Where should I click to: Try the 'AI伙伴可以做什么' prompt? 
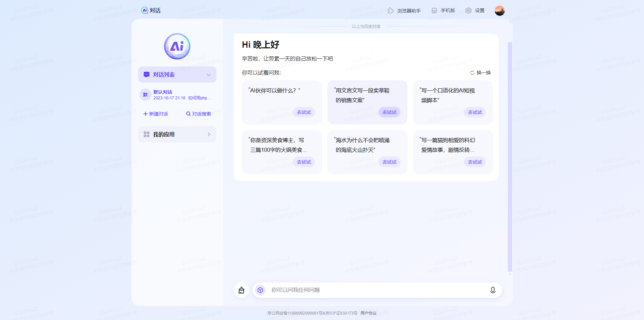tap(304, 112)
